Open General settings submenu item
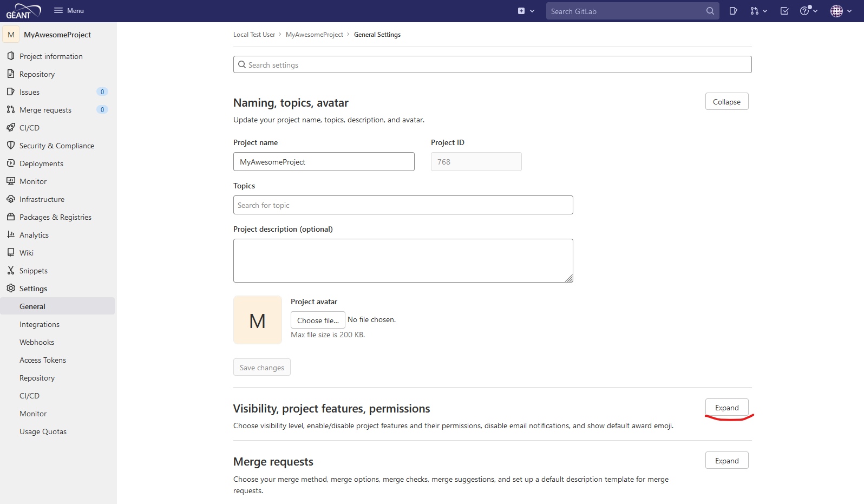This screenshot has height=504, width=864. coord(57,306)
